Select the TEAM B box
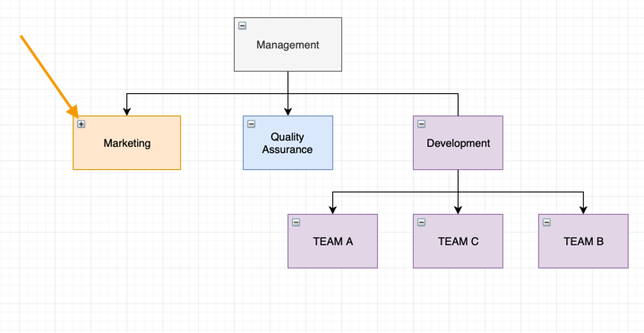644x333 pixels. tap(583, 241)
